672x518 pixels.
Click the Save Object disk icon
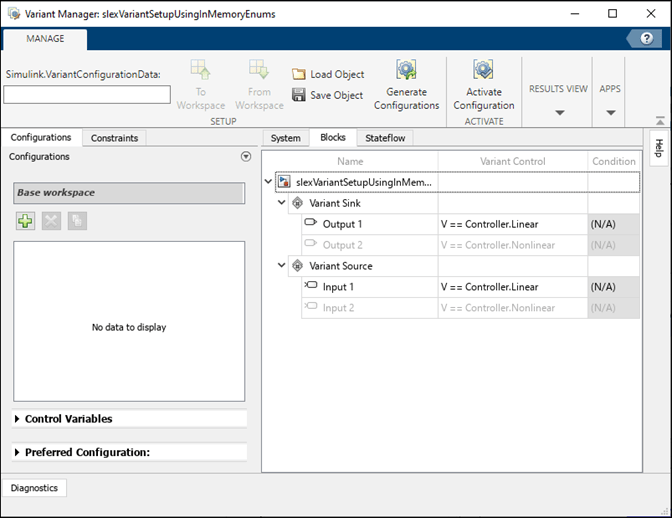(x=299, y=95)
